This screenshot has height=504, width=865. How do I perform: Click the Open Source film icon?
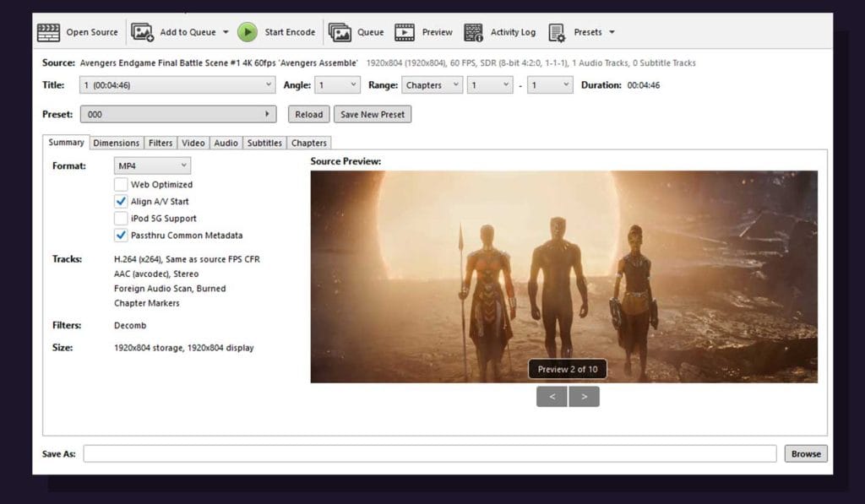pyautogui.click(x=48, y=33)
